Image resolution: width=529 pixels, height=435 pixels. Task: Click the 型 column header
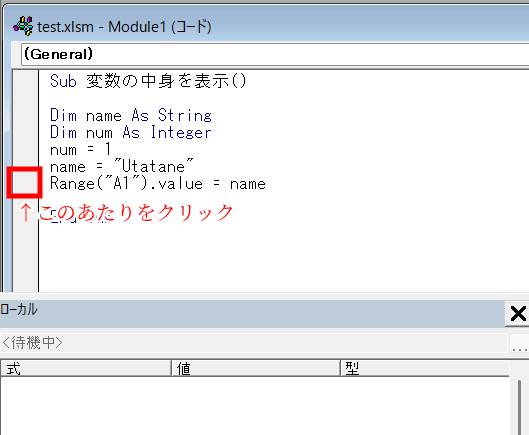[424, 368]
